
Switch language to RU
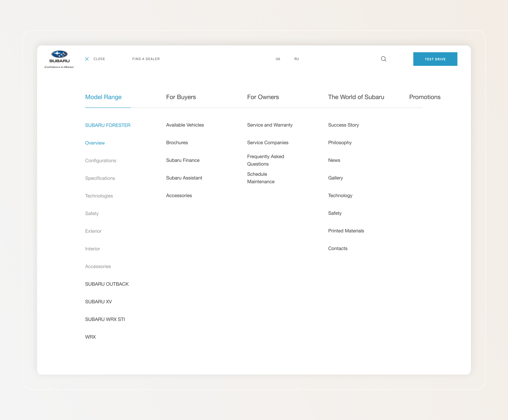pyautogui.click(x=296, y=59)
